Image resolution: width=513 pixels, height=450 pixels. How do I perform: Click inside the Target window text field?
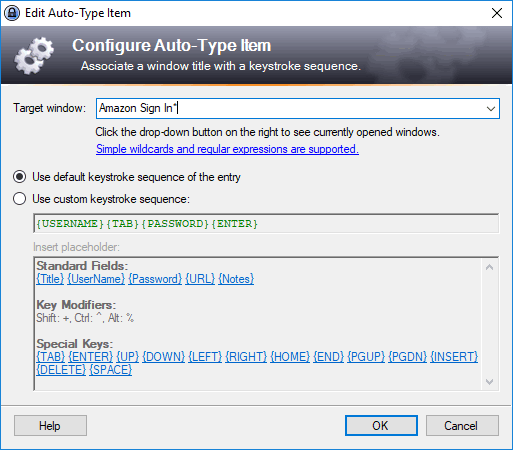(289, 108)
